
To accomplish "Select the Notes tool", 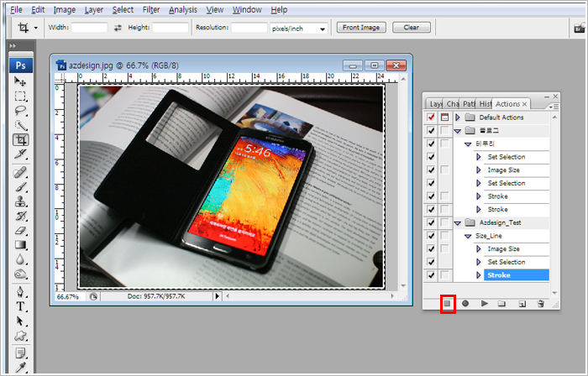I will click(x=20, y=352).
